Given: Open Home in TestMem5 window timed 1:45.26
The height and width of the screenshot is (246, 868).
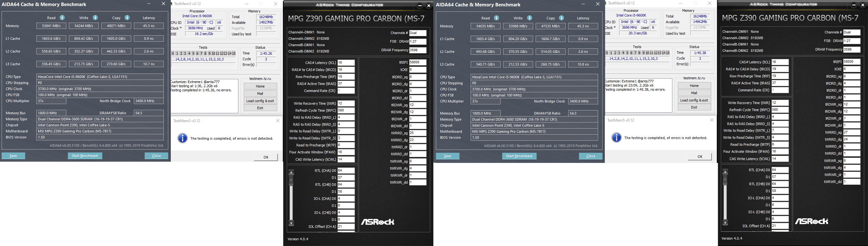Looking at the screenshot, I should 260,86.
